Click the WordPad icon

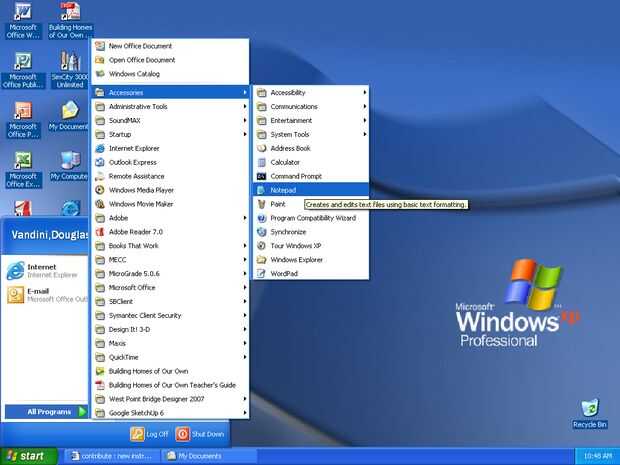(x=261, y=274)
